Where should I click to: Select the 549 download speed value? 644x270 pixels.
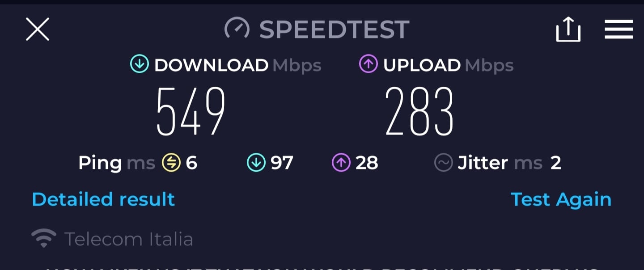click(190, 111)
